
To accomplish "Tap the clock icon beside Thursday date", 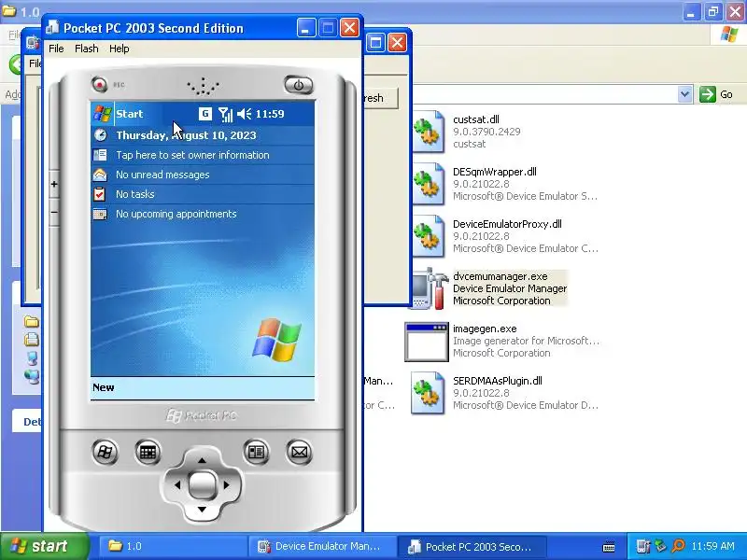I will 100,135.
